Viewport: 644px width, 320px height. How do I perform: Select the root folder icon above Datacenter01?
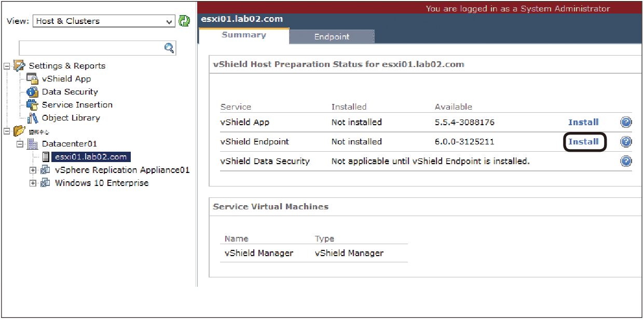pyautogui.click(x=19, y=131)
